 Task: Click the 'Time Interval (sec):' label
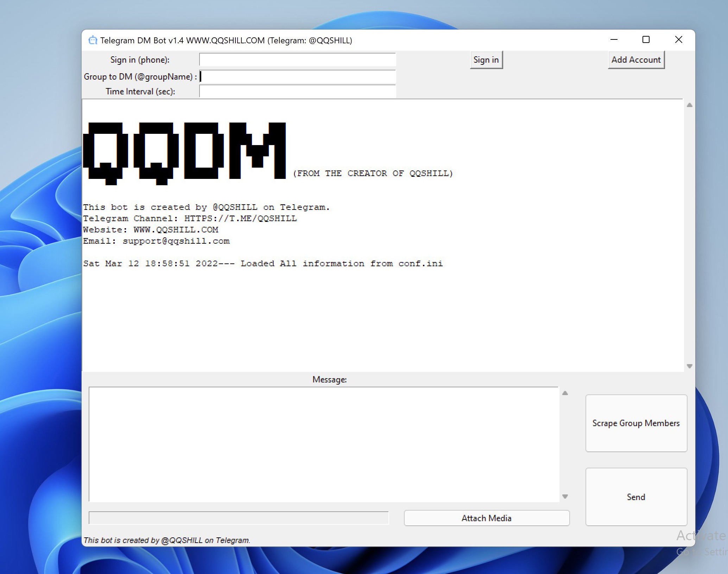coord(140,92)
